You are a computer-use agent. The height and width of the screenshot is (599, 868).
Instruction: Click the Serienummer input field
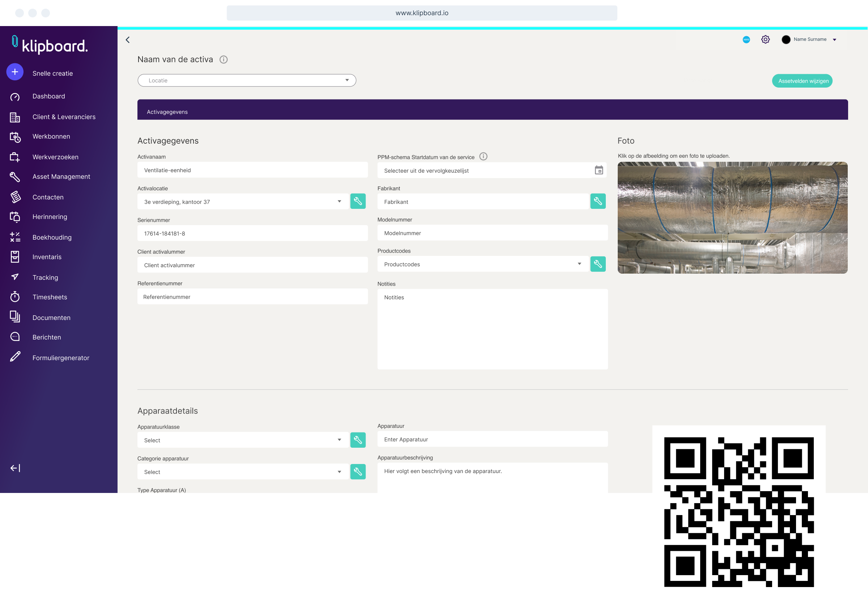point(253,233)
